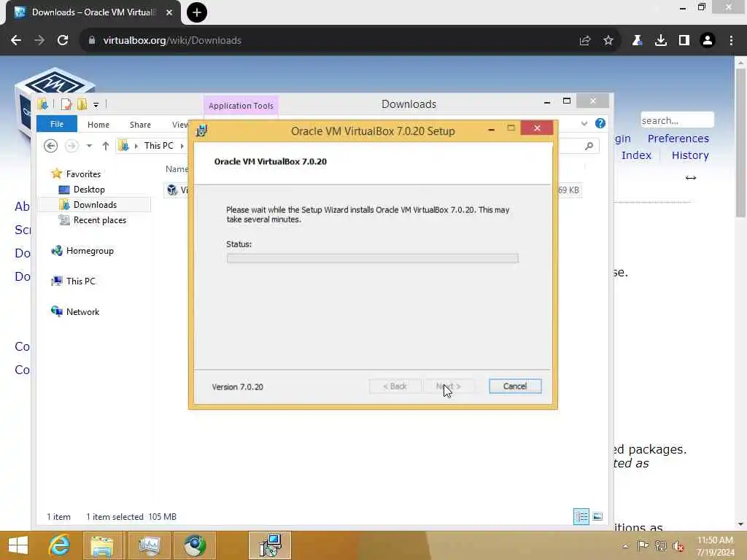This screenshot has height=560, width=747.
Task: Switch Explorer to large icons view
Action: point(597,517)
